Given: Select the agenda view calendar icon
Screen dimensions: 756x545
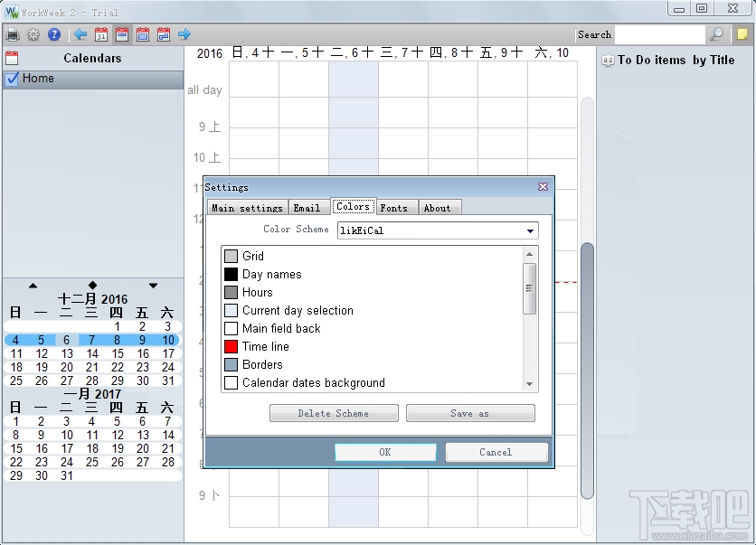Looking at the screenshot, I should 164,34.
